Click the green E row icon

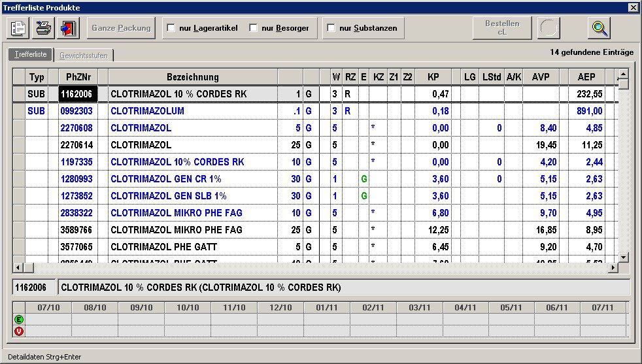[x=18, y=320]
